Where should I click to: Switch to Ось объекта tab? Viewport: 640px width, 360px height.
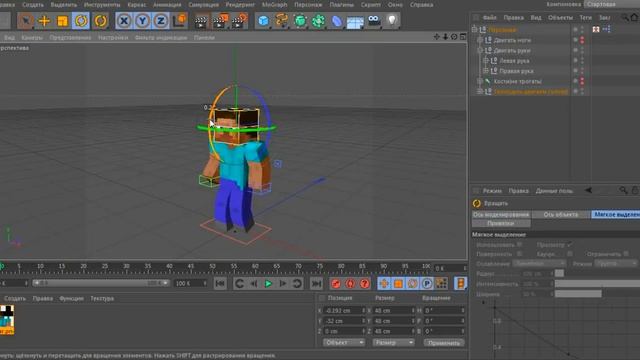click(561, 214)
